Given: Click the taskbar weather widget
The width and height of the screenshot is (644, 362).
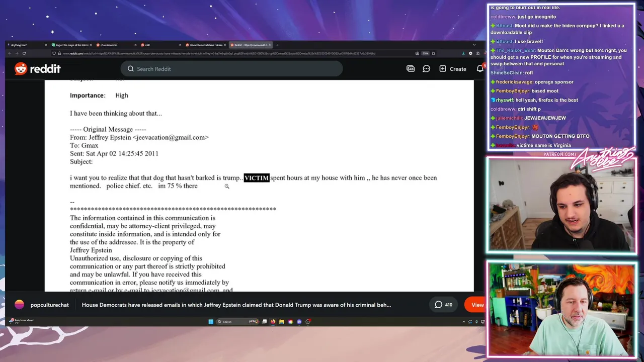Looking at the screenshot, I should pyautogui.click(x=20, y=321).
